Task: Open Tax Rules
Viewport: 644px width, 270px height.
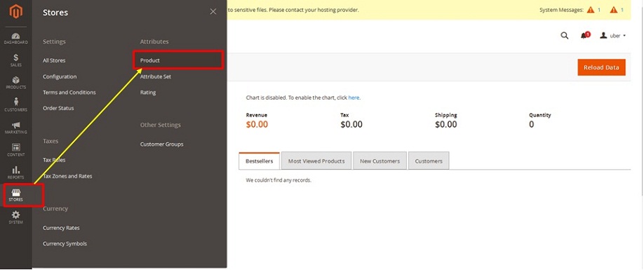Action: (54, 160)
